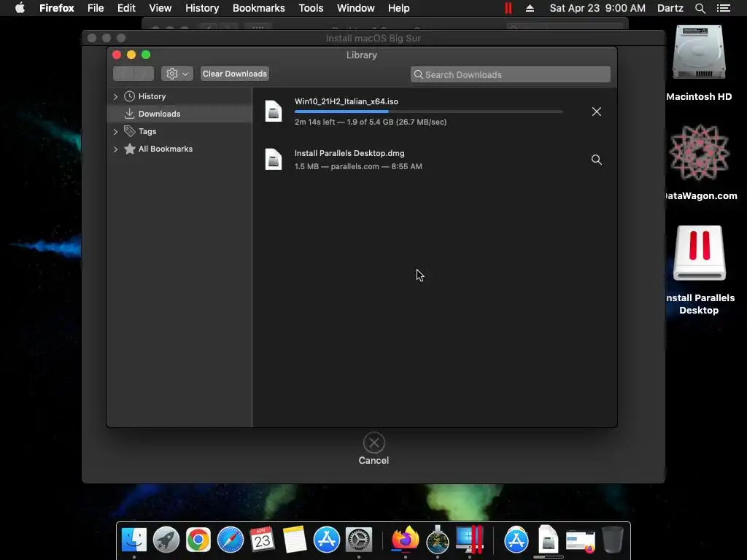Open the Organize gear menu
This screenshot has width=747, height=560.
pos(177,74)
